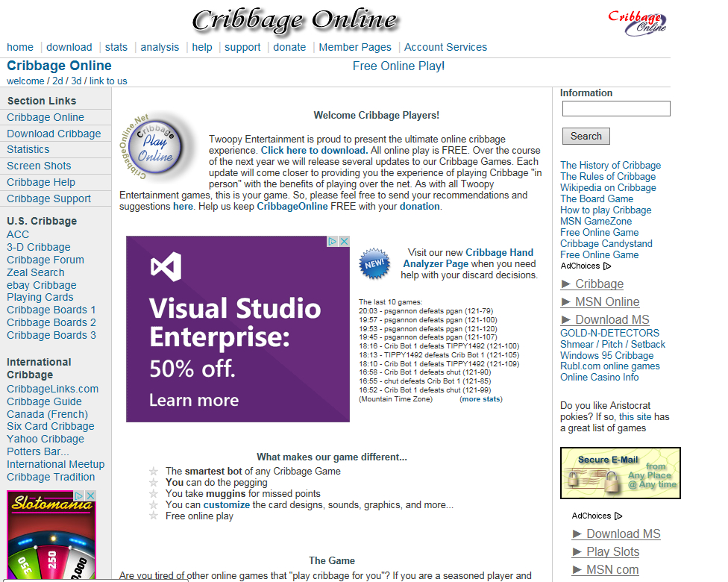Open Member Pages
The width and height of the screenshot is (728, 582).
coord(355,47)
